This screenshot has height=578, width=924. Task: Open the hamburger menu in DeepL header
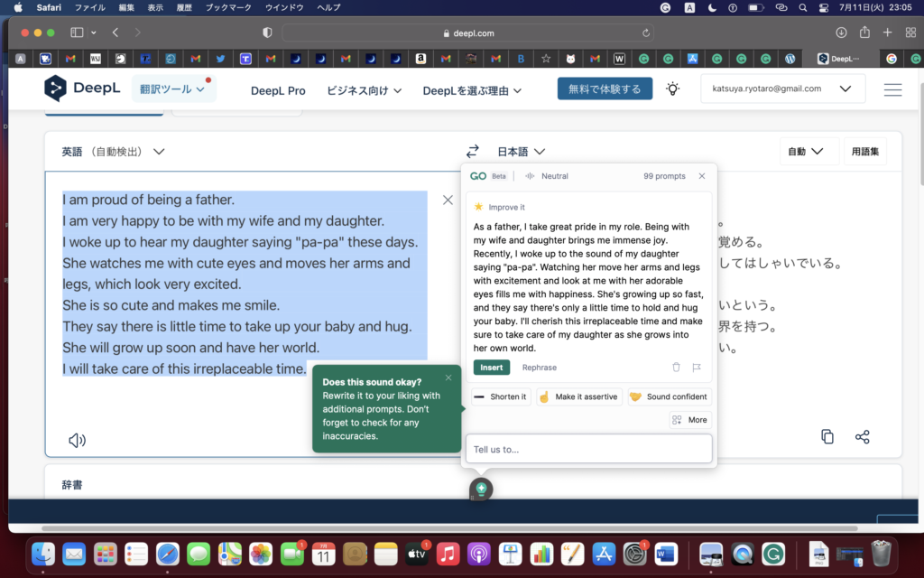[x=892, y=89]
